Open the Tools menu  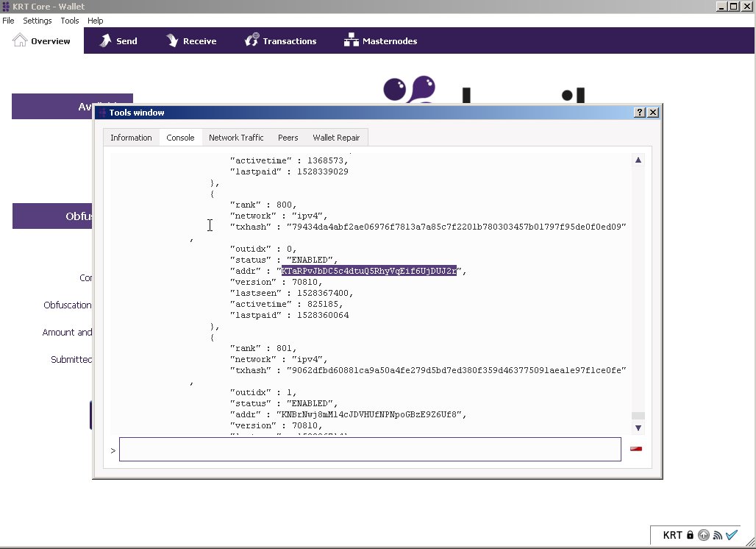coord(69,21)
